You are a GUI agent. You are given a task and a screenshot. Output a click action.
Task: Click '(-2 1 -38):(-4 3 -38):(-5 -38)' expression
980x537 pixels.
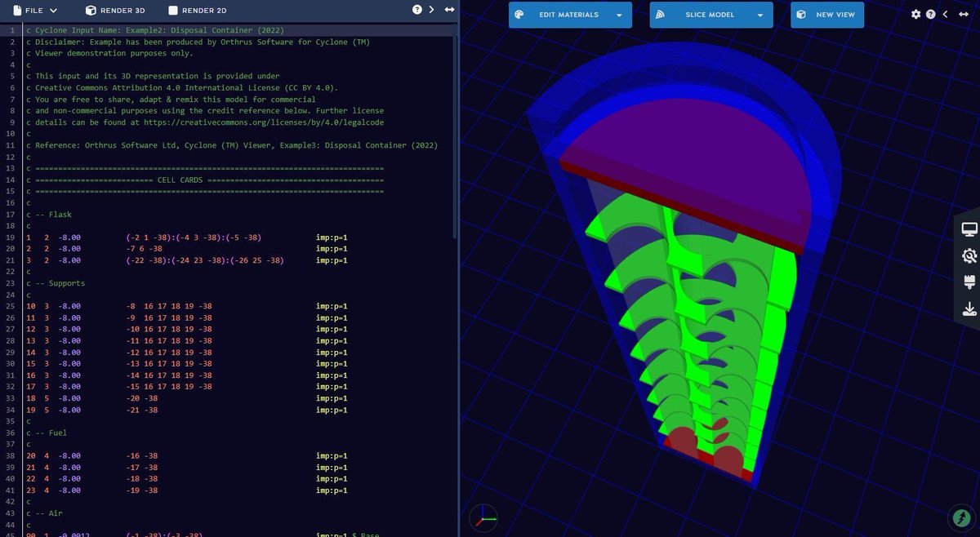[x=194, y=237]
